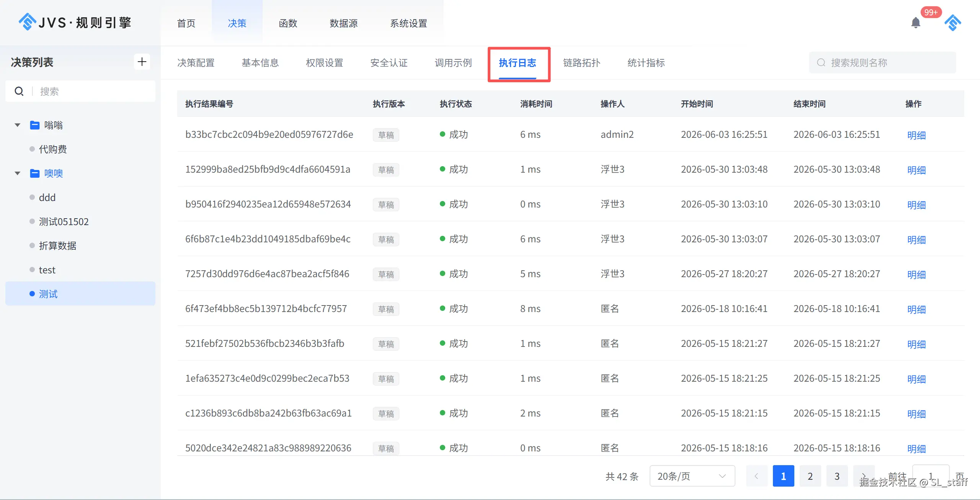This screenshot has height=500, width=980.
Task: Select the 折算数据 decision item
Action: (58, 246)
